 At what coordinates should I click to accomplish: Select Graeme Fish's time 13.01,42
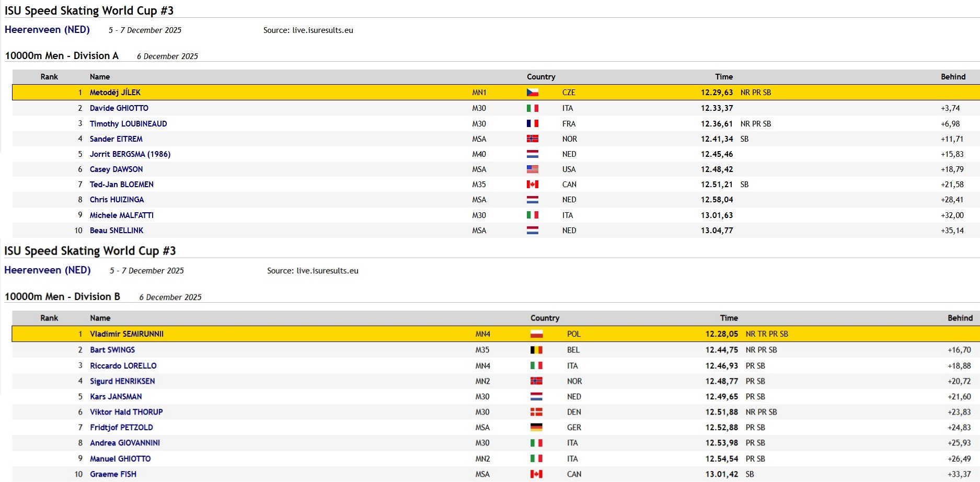click(722, 474)
